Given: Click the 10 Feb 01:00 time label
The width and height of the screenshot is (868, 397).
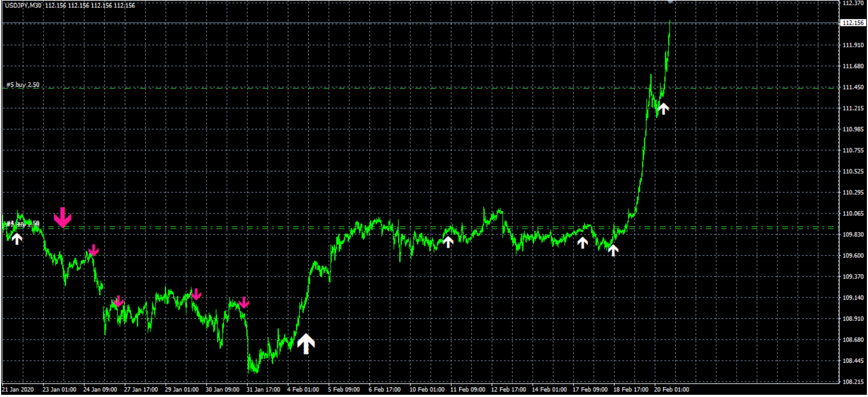Looking at the screenshot, I should pos(427,389).
